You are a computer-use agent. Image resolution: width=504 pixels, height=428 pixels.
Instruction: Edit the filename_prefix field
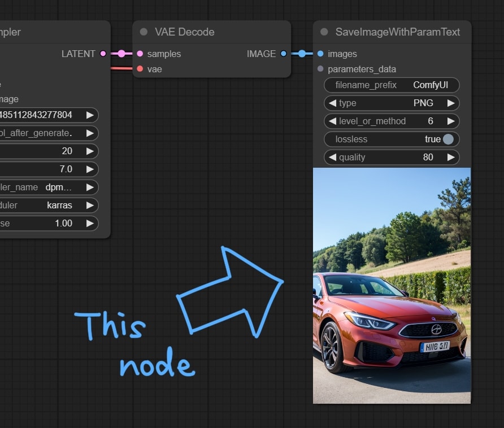(392, 85)
